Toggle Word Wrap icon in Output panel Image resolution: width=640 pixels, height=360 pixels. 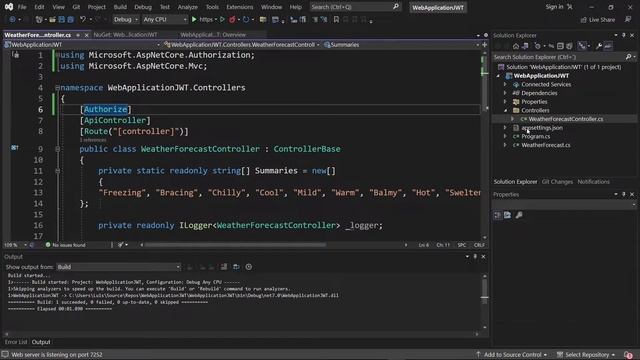pyautogui.click(x=236, y=267)
